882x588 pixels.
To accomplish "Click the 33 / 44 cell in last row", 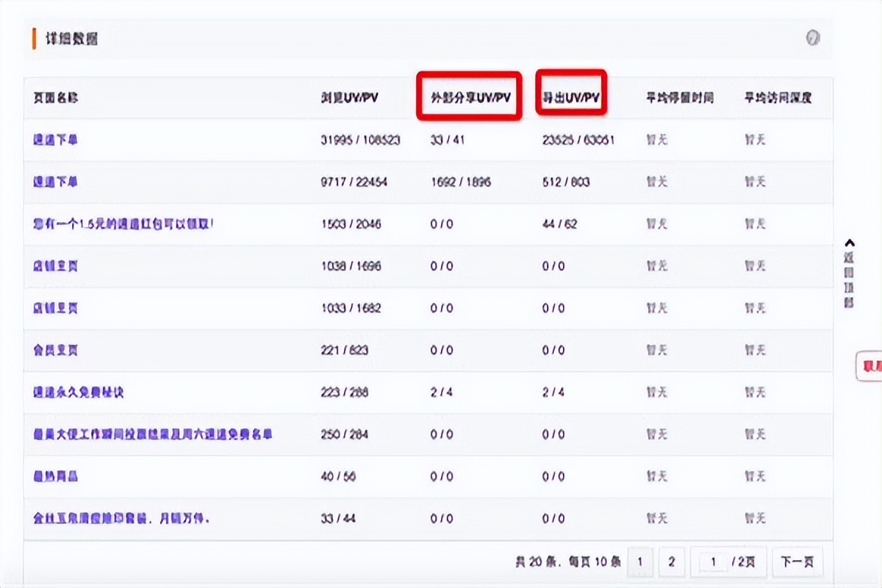I will [338, 519].
